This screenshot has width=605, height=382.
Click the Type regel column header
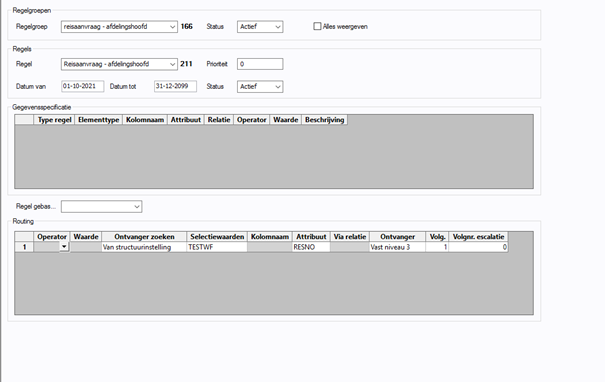point(54,120)
